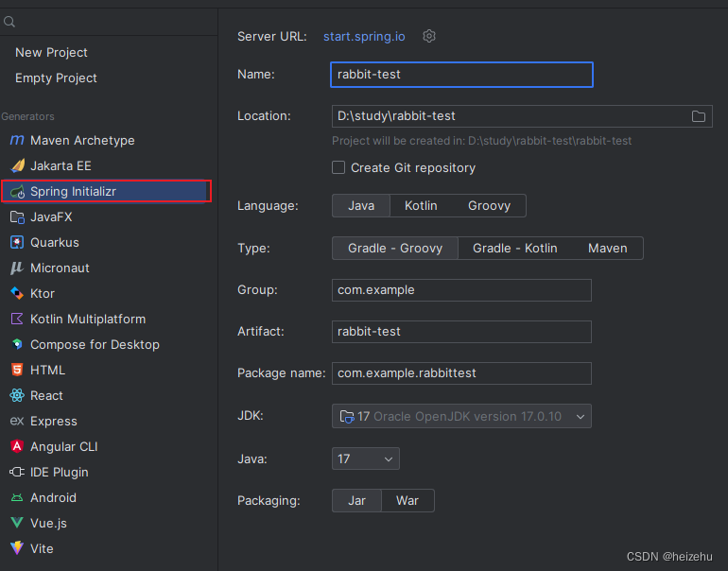Click the Quarkus generator icon
The image size is (728, 571).
pyautogui.click(x=17, y=242)
